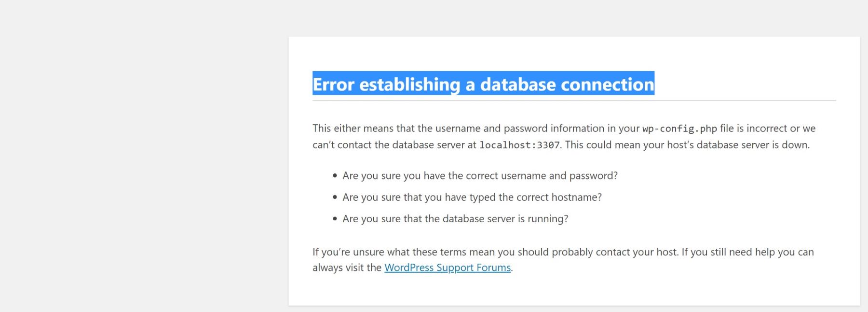Click the divider line below the heading

pyautogui.click(x=574, y=100)
